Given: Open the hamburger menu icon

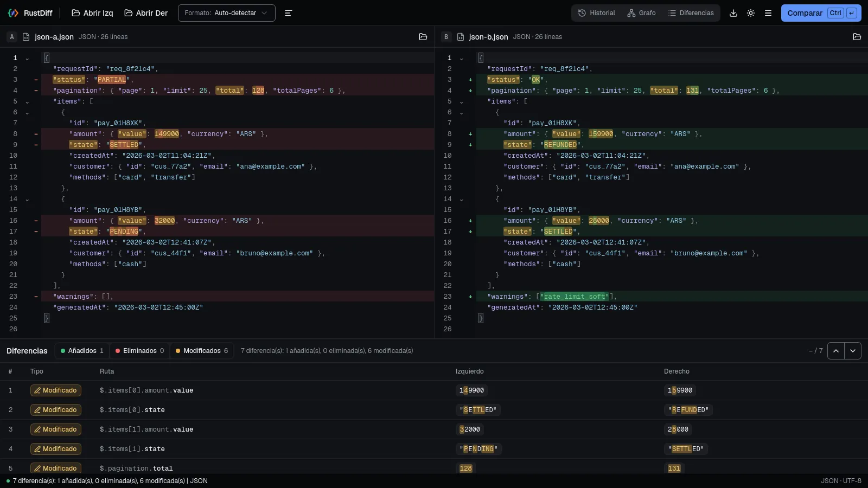Looking at the screenshot, I should (x=768, y=13).
